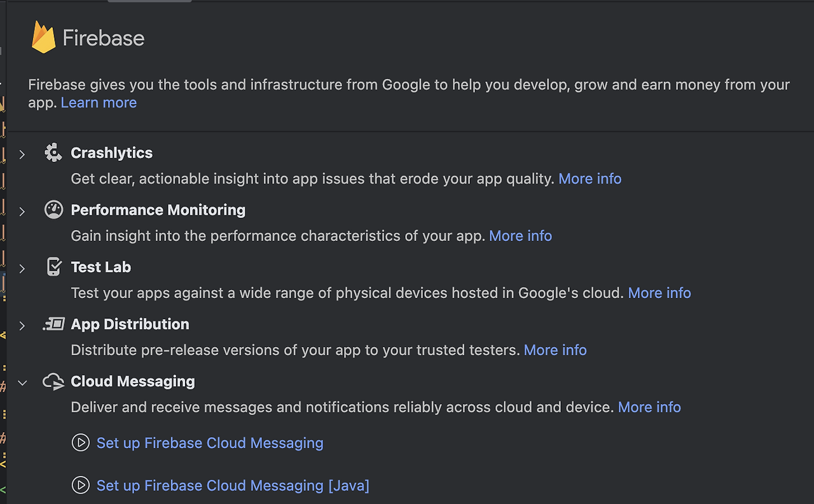The width and height of the screenshot is (814, 504).
Task: Open Set up Firebase Cloud Messaging [Java] tutorial
Action: (233, 486)
